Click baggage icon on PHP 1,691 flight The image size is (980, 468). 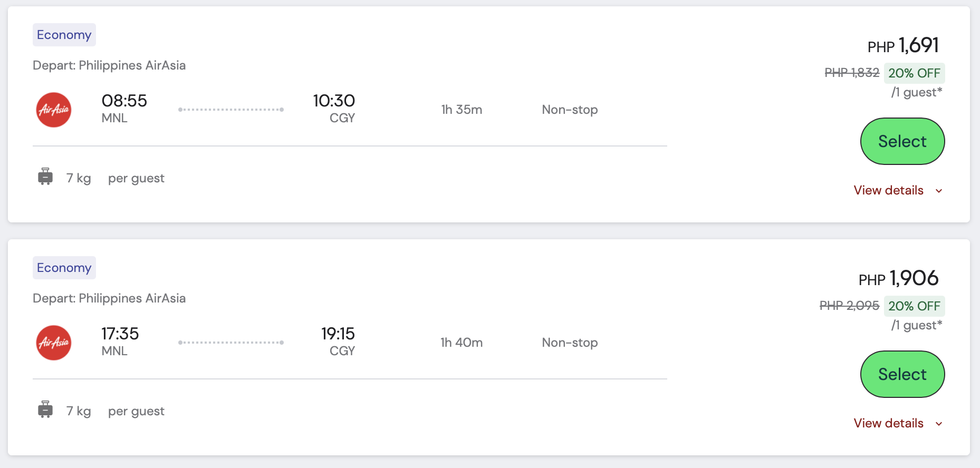coord(45,177)
